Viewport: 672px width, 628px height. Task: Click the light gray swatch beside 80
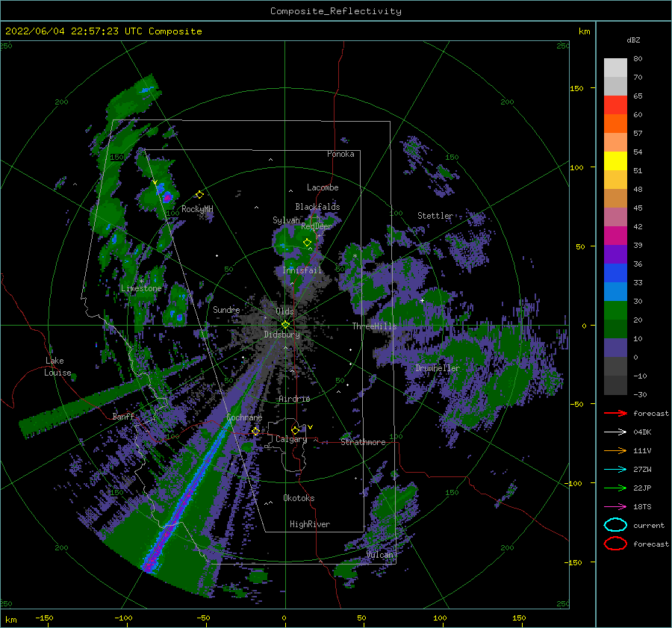pos(615,68)
